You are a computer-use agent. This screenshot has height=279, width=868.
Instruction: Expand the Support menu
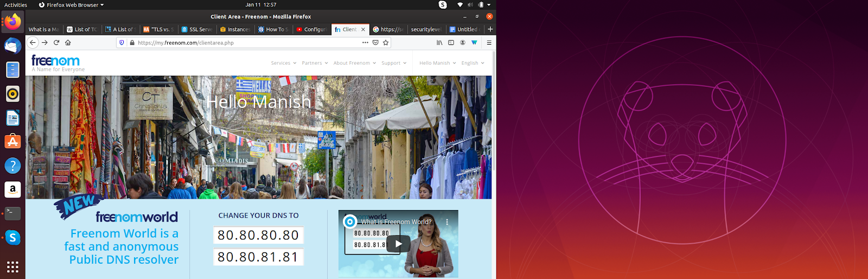(394, 63)
